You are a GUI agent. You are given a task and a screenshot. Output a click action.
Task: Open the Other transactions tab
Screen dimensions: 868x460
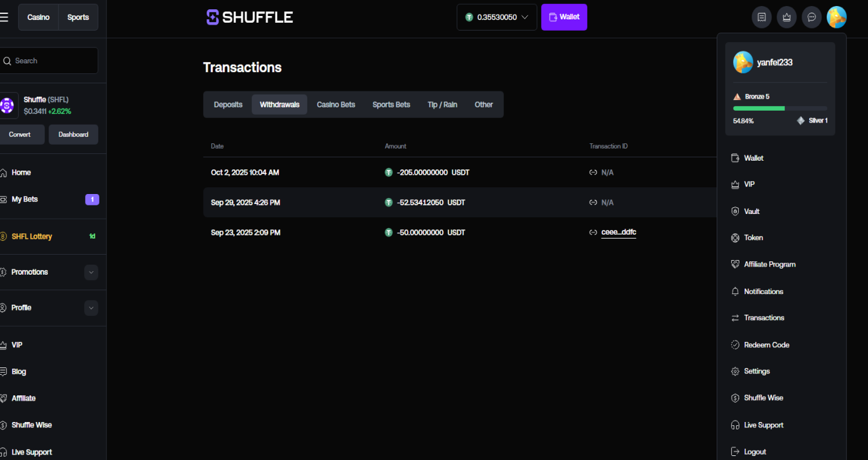coord(484,105)
